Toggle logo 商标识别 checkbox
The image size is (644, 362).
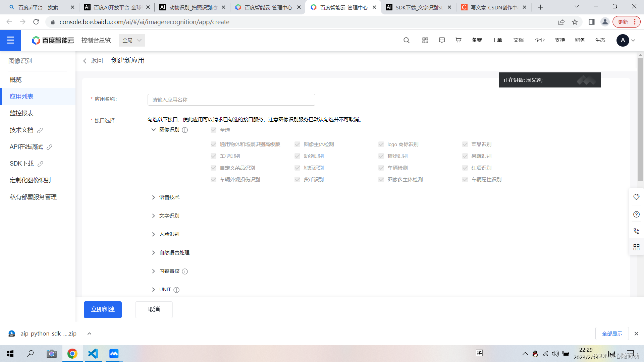click(381, 144)
